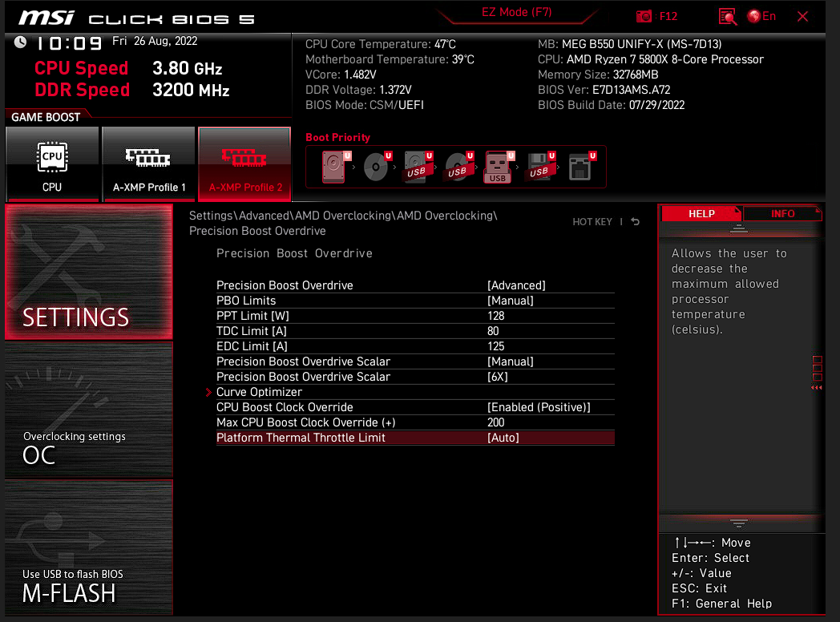Select the USB optical disc boot device
Image resolution: width=840 pixels, height=622 pixels.
(459, 167)
